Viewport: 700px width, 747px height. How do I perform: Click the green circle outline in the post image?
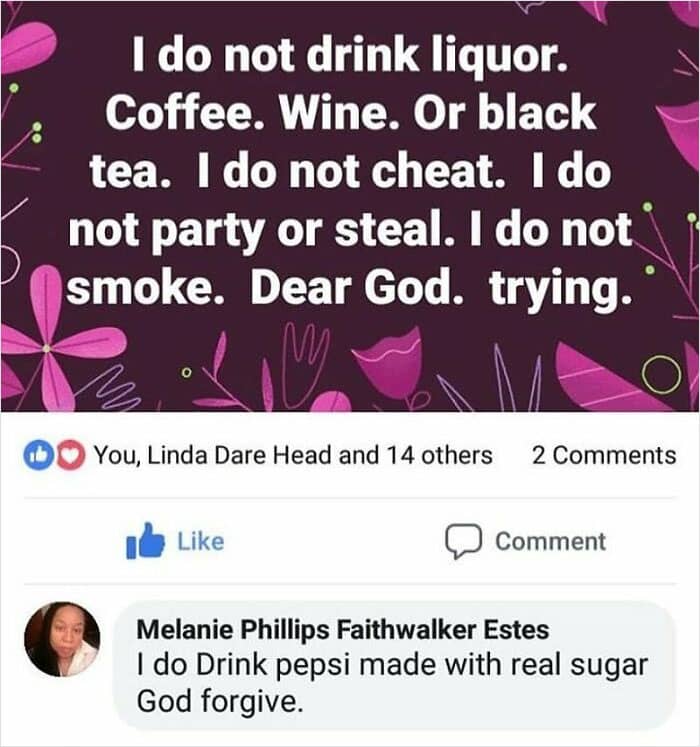pos(660,377)
